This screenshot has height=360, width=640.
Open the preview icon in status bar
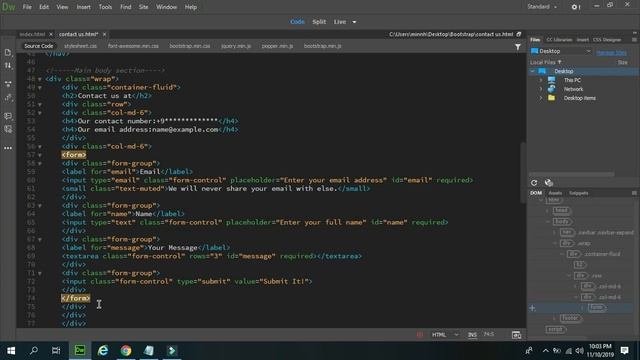516,335
